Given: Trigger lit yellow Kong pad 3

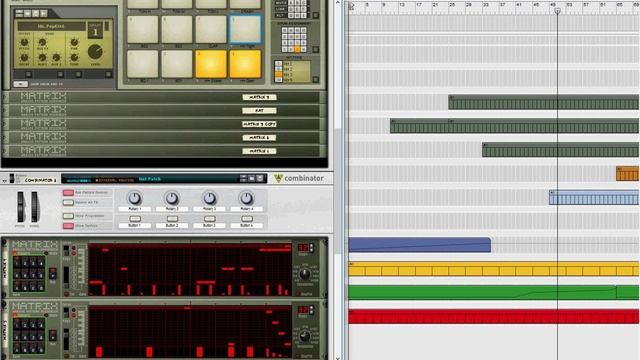Looking at the screenshot, I should point(211,64).
